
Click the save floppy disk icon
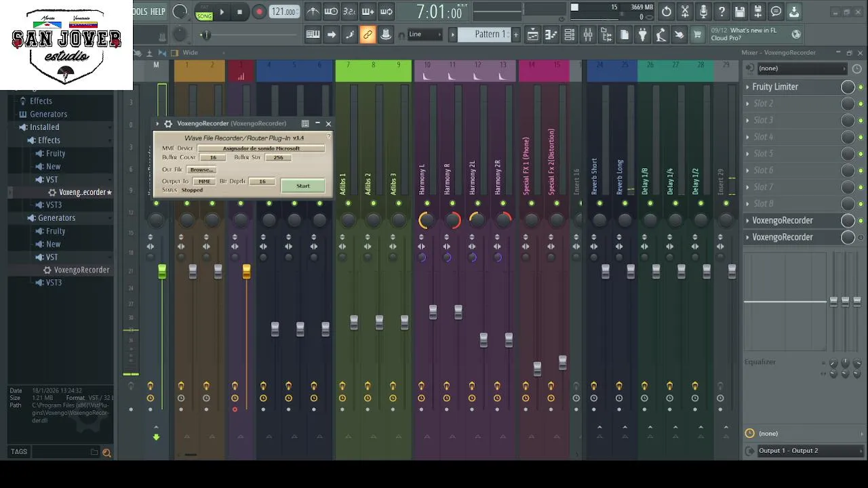point(740,12)
